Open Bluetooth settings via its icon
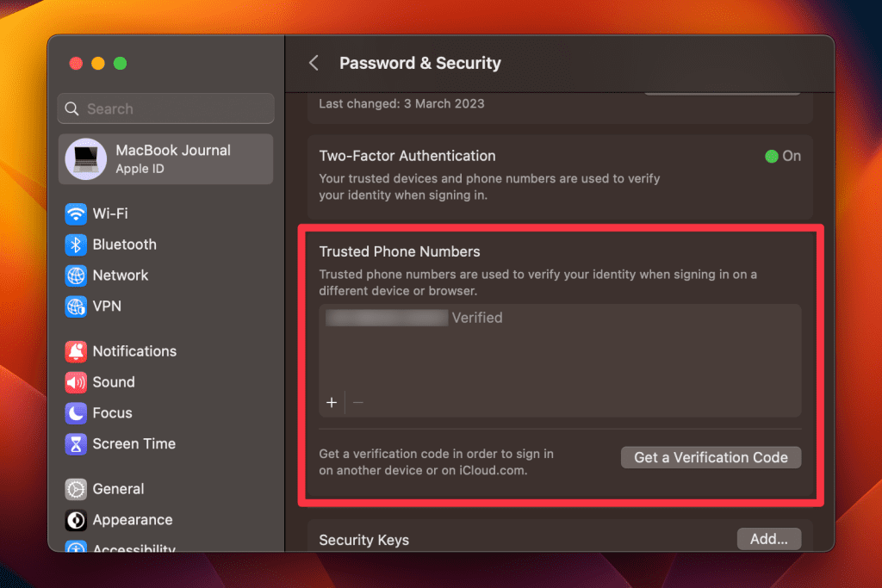This screenshot has height=588, width=882. click(x=76, y=244)
